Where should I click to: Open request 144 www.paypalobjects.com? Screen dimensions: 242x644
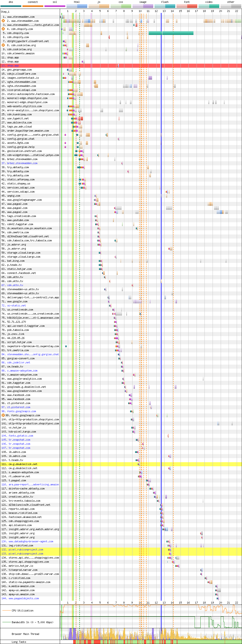(x=24, y=598)
